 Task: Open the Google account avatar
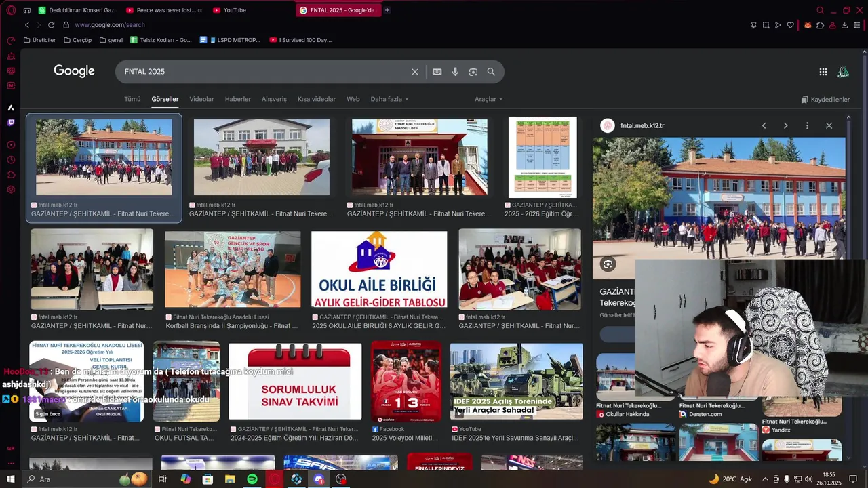pyautogui.click(x=844, y=72)
